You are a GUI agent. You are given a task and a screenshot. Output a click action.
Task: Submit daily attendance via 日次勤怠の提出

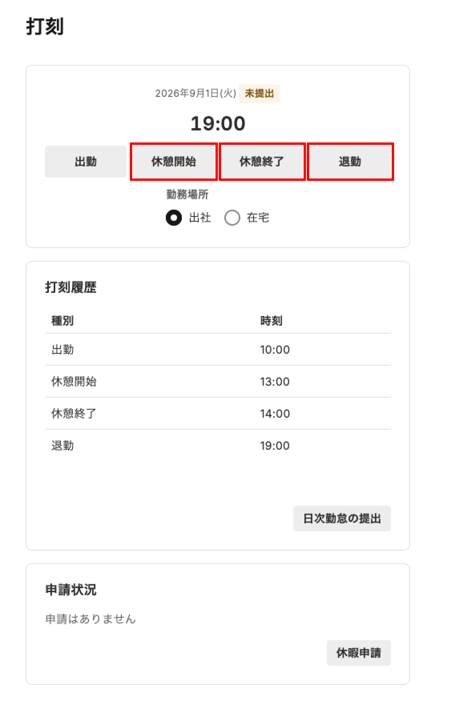pyautogui.click(x=342, y=519)
